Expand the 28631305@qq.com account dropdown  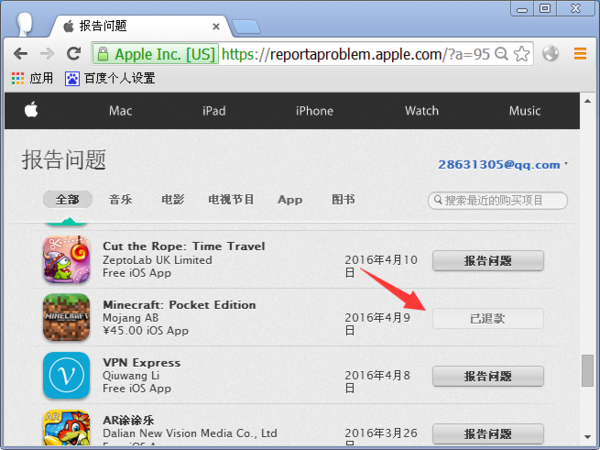(x=502, y=164)
